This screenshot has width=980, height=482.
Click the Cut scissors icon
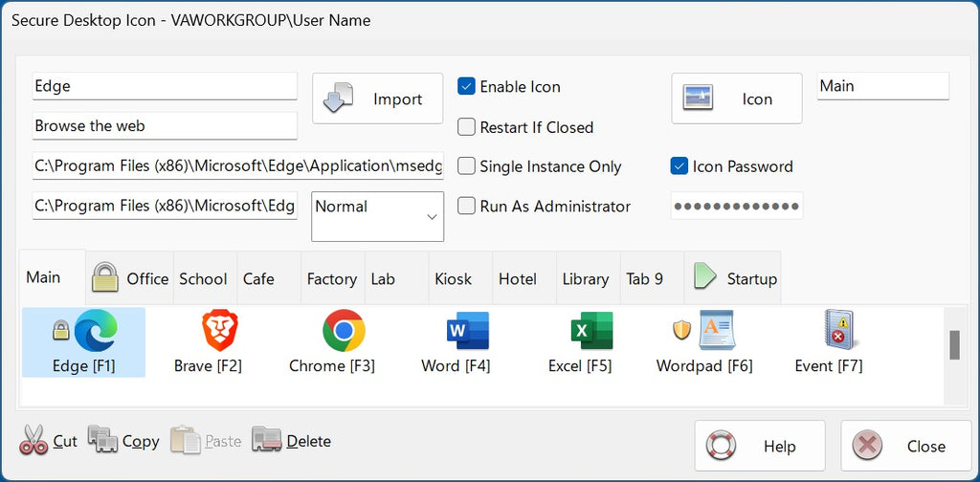pos(33,441)
